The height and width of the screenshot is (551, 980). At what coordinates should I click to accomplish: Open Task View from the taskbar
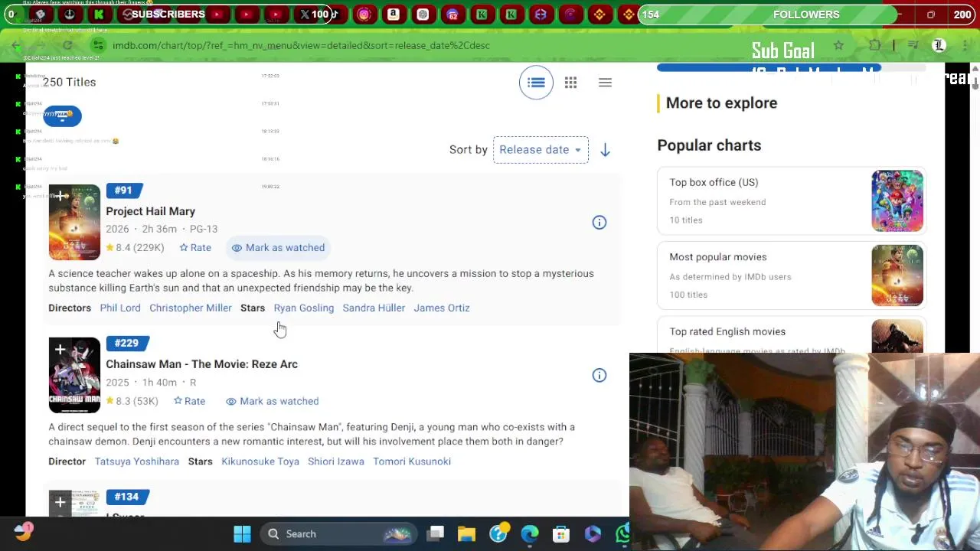pyautogui.click(x=436, y=534)
